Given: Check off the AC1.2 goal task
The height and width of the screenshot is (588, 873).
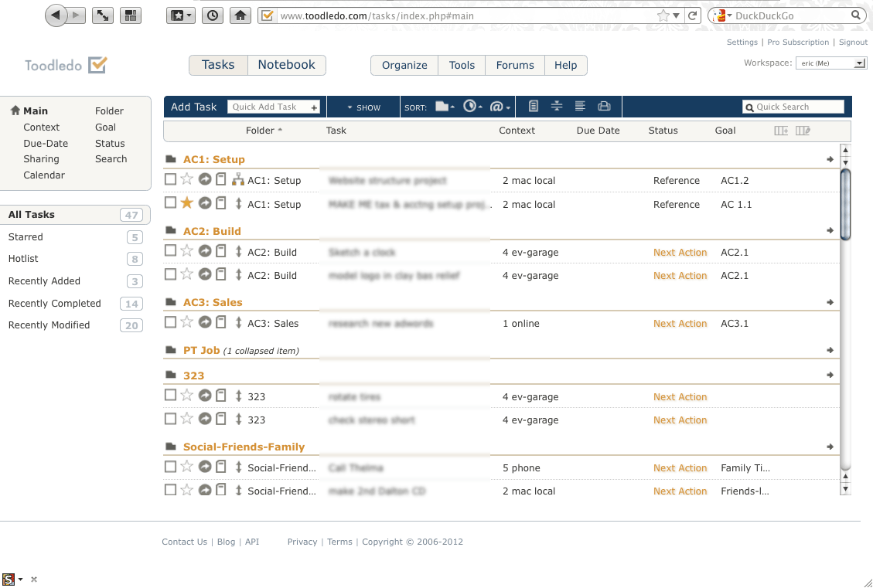Looking at the screenshot, I should (170, 179).
